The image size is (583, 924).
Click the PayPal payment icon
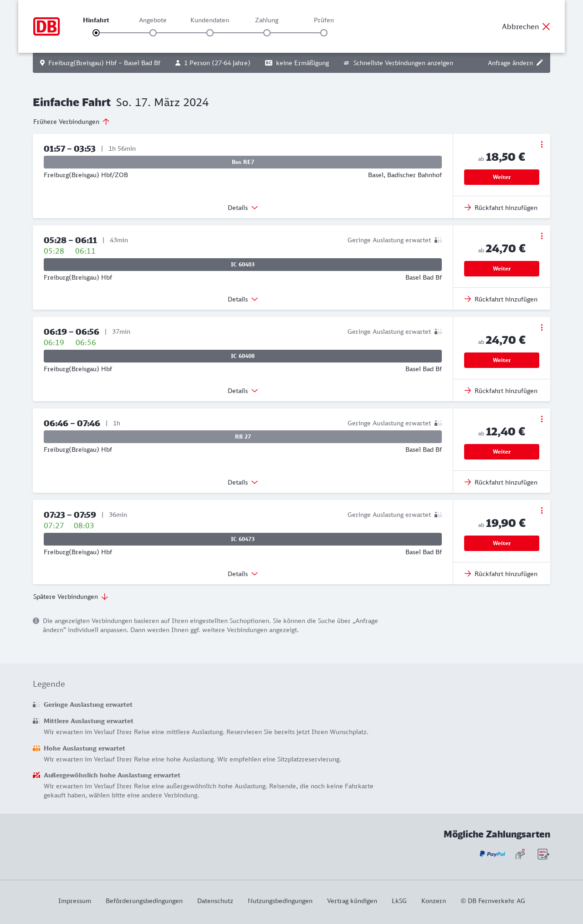pyautogui.click(x=492, y=854)
